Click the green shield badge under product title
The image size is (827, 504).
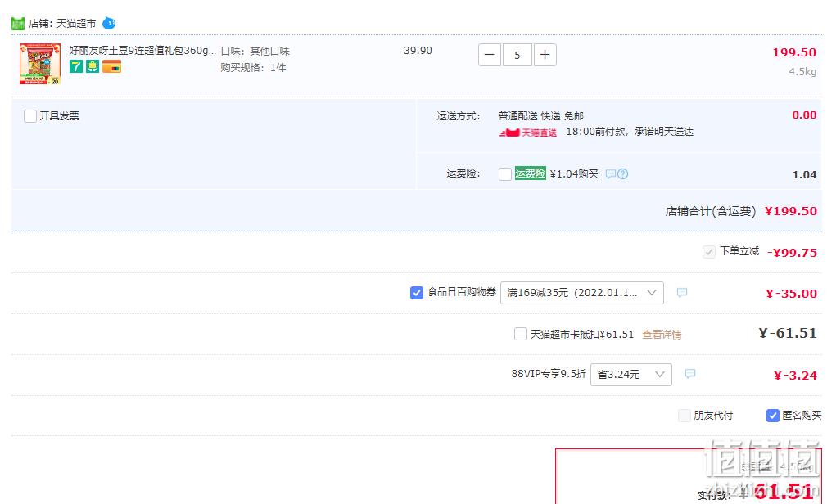[93, 66]
